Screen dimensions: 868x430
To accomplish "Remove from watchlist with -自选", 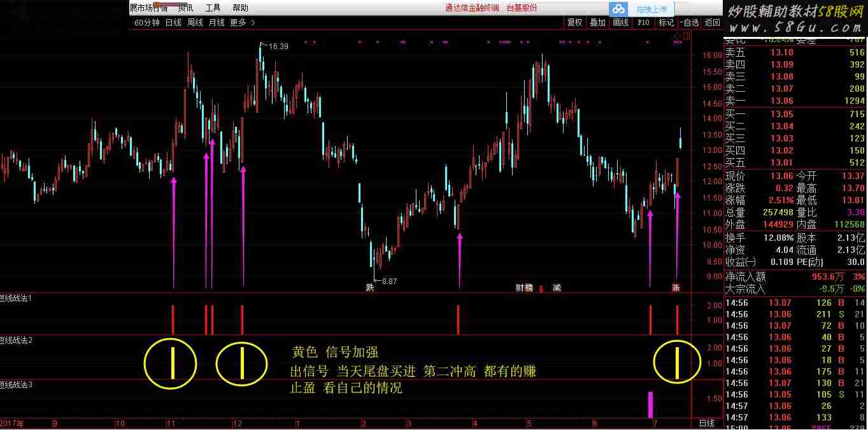I will 689,22.
